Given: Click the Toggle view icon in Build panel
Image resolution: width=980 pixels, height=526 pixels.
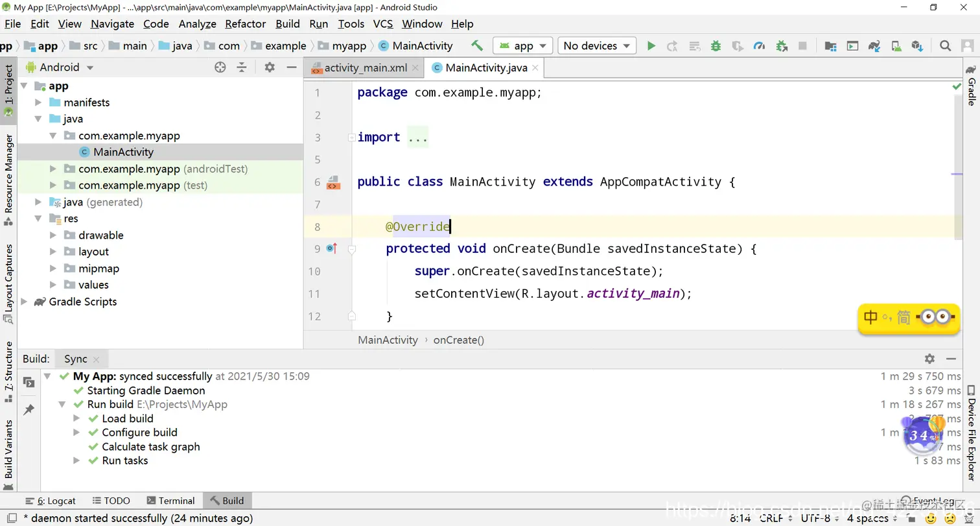Looking at the screenshot, I should click(x=29, y=383).
